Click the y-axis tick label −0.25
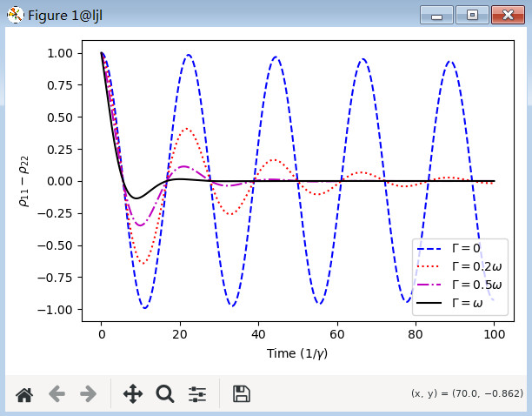Screen dimensions: 532x416 point(55,213)
